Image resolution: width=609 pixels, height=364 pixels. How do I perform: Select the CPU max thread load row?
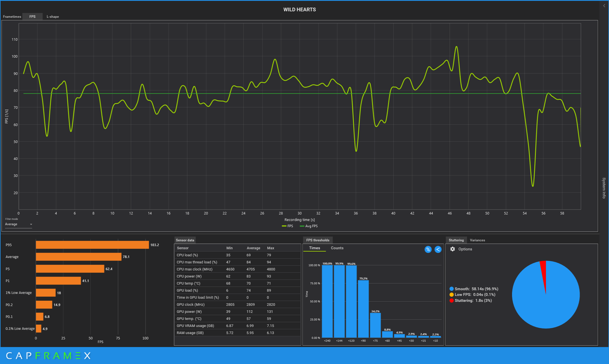tap(238, 262)
